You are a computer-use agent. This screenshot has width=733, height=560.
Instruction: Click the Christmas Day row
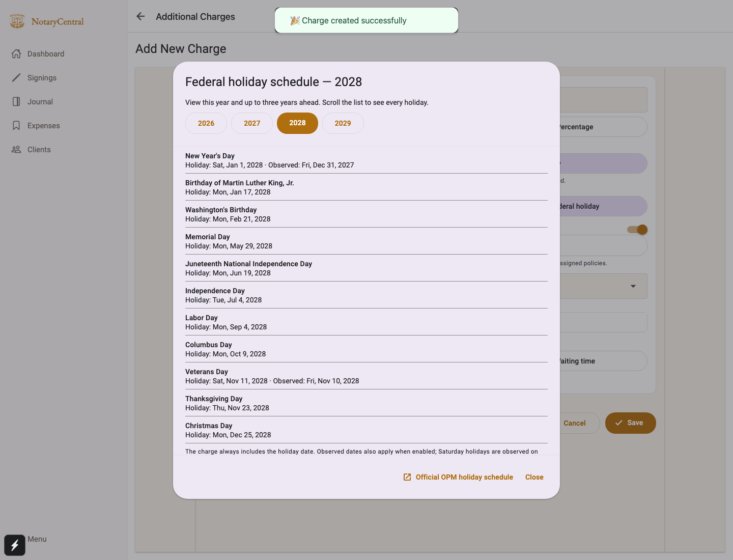(366, 430)
